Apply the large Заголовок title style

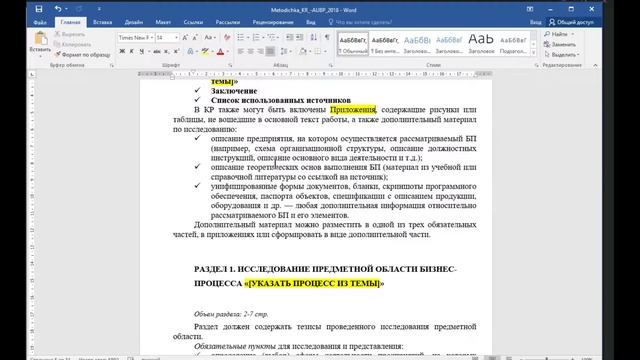click(481, 44)
